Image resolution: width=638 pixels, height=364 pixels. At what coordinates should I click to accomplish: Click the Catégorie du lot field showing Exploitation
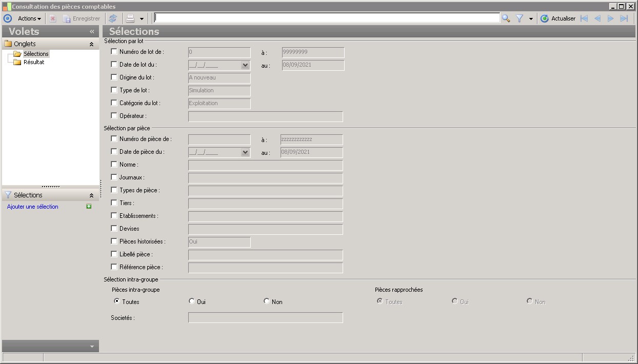pos(220,104)
